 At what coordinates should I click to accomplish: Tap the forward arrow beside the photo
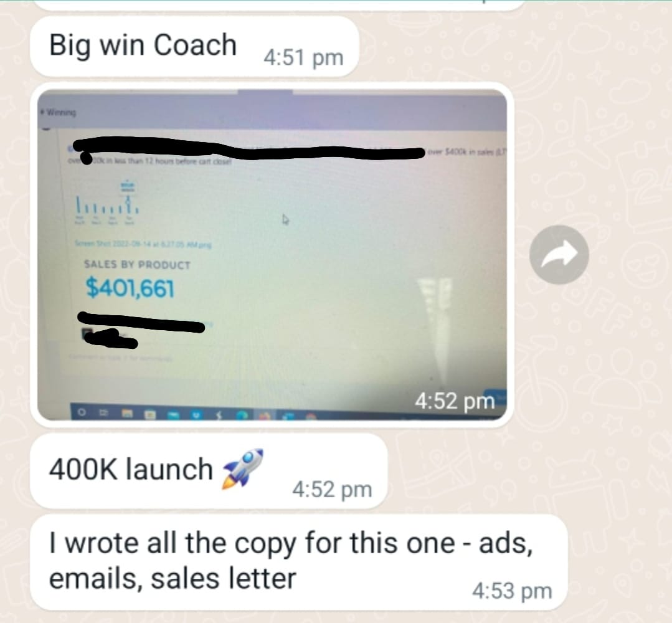559,255
